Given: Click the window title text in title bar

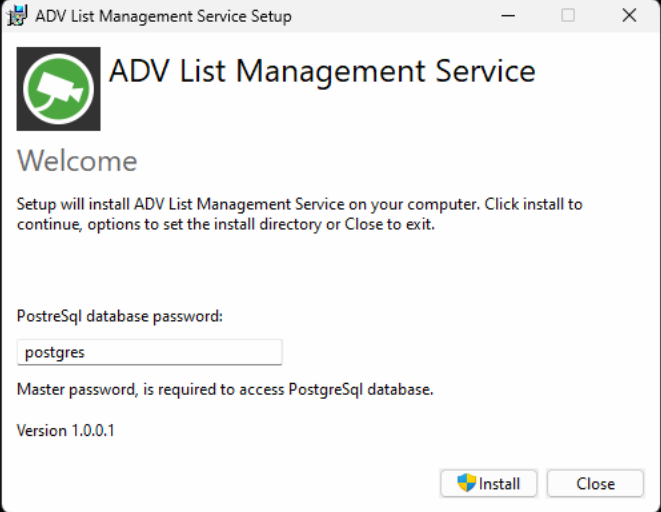Looking at the screenshot, I should (x=163, y=16).
